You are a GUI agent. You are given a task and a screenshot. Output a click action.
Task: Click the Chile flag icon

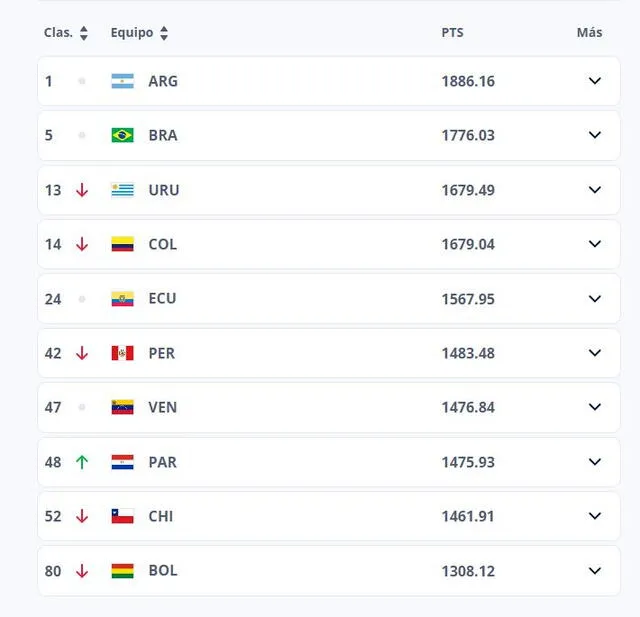coord(122,516)
